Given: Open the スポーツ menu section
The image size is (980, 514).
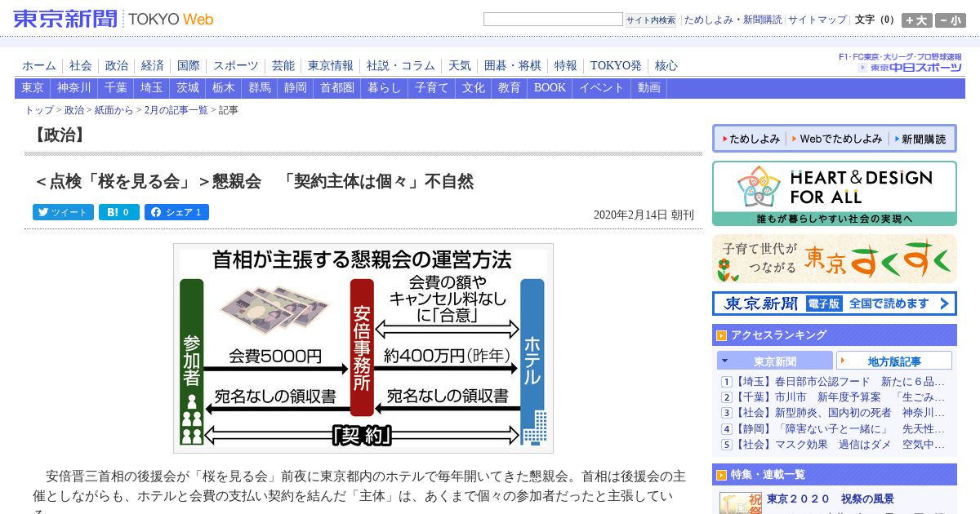Looking at the screenshot, I should tap(236, 66).
